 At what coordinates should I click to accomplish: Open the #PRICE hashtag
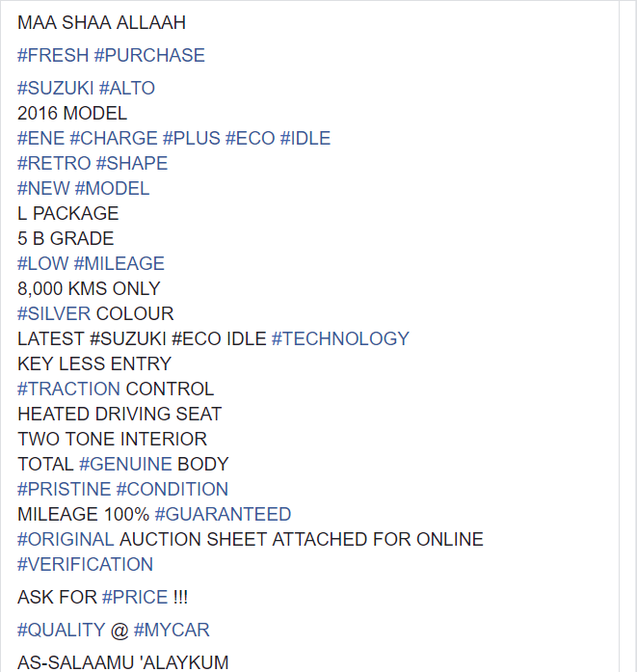[135, 598]
